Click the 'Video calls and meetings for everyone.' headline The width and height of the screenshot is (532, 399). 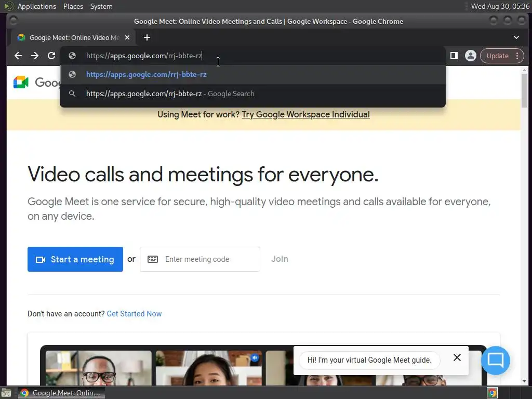[203, 175]
